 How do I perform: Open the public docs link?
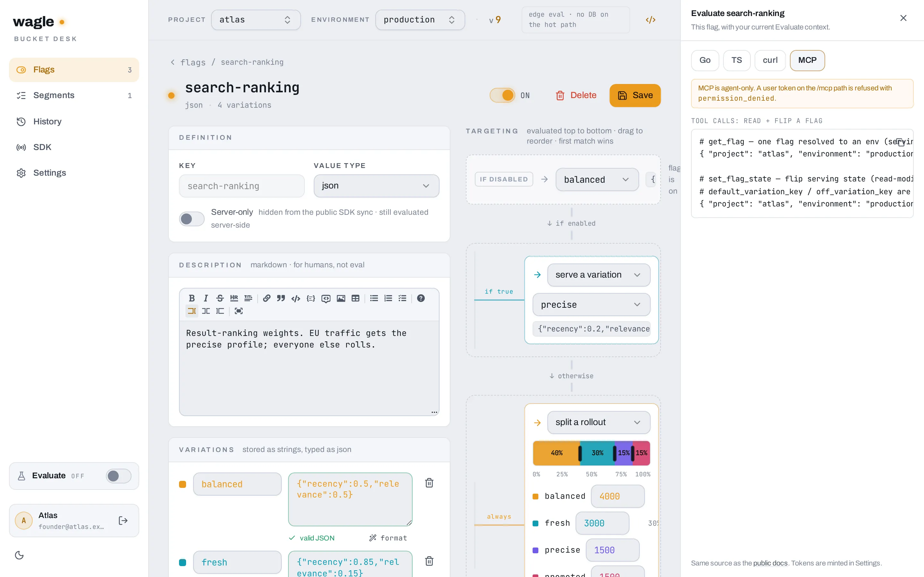(770, 563)
